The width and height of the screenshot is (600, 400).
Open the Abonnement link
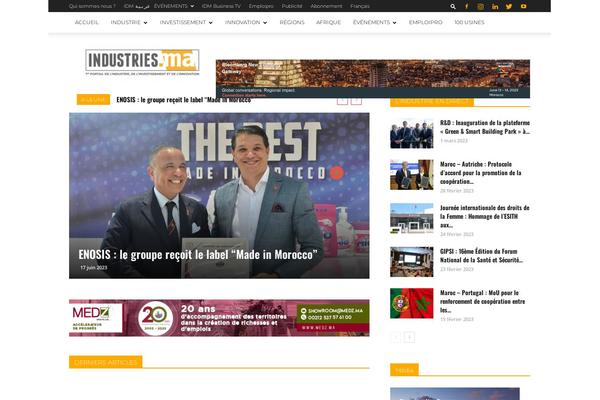point(326,6)
